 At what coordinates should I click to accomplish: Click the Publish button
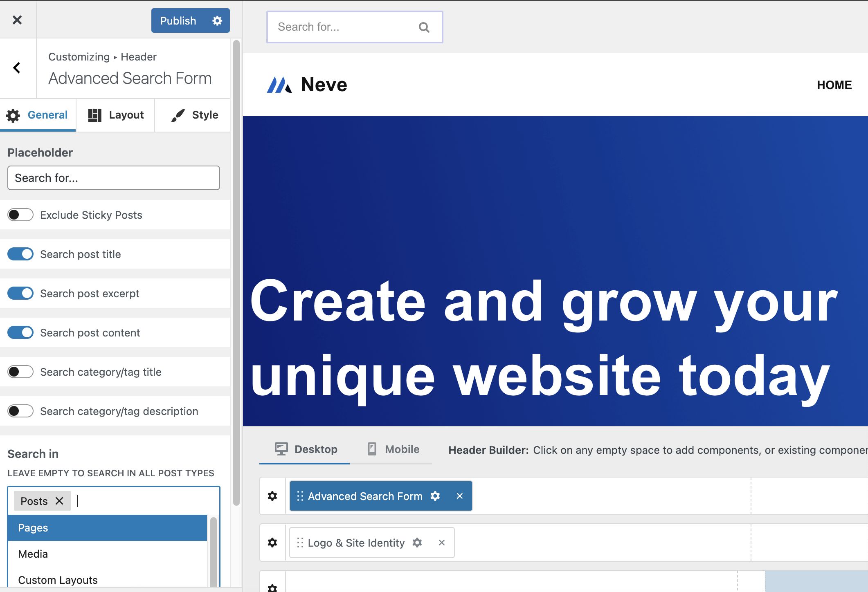pos(178,21)
